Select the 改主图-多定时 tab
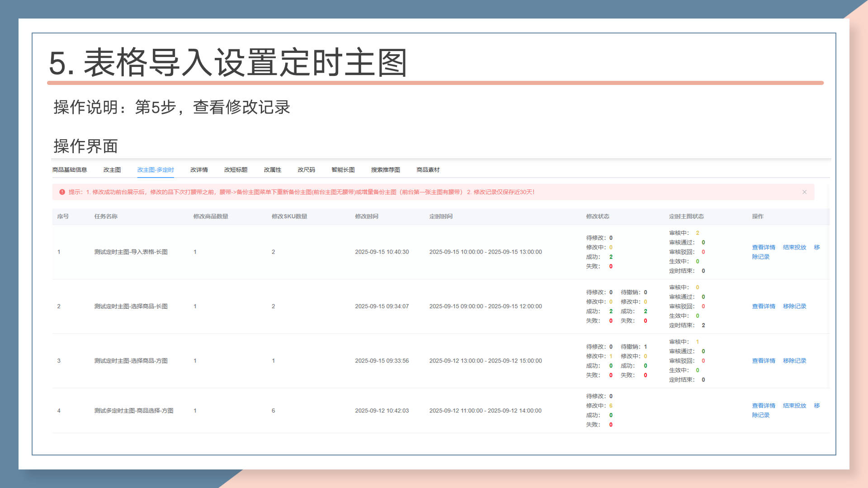Image resolution: width=868 pixels, height=488 pixels. tap(156, 170)
